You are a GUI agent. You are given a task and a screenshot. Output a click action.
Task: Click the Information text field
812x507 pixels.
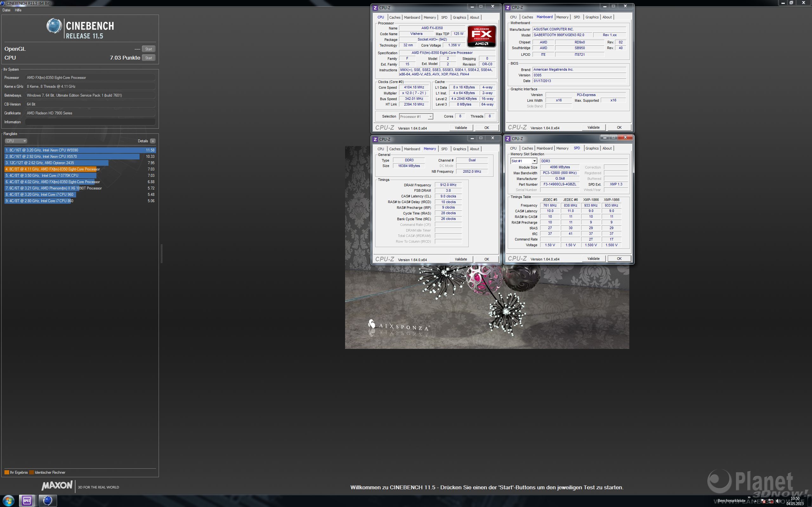pyautogui.click(x=90, y=122)
